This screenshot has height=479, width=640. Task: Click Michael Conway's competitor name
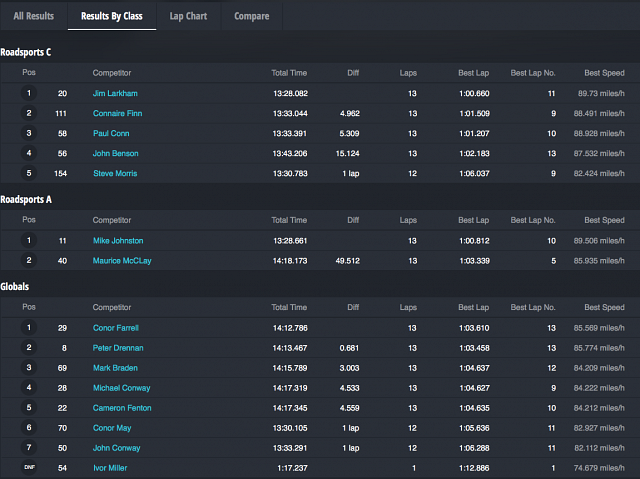(121, 387)
